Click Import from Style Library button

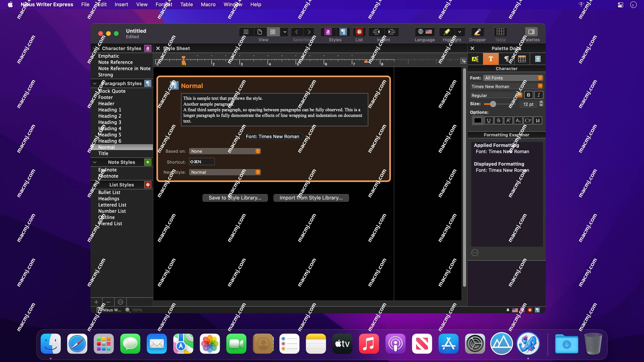311,198
